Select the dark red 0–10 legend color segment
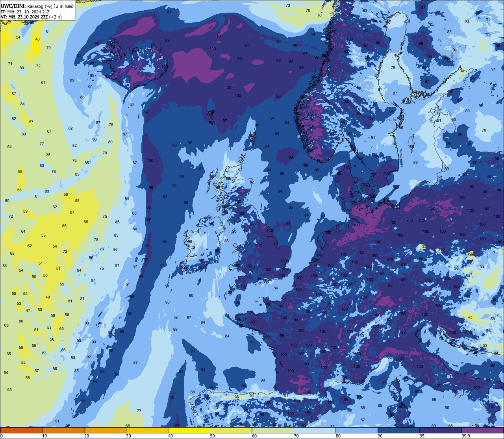The height and width of the screenshot is (439, 504). pyautogui.click(x=21, y=430)
